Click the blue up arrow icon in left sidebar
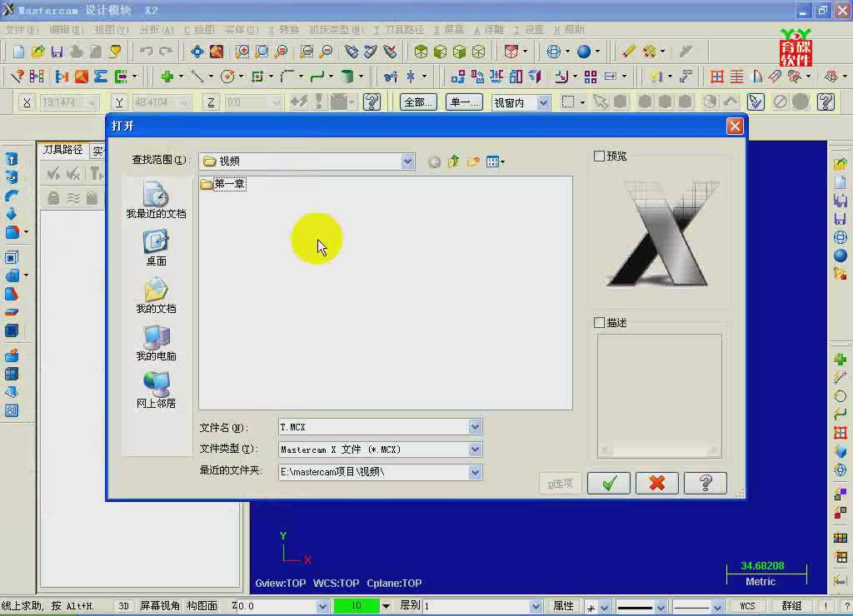This screenshot has width=853, height=616. coord(12,159)
